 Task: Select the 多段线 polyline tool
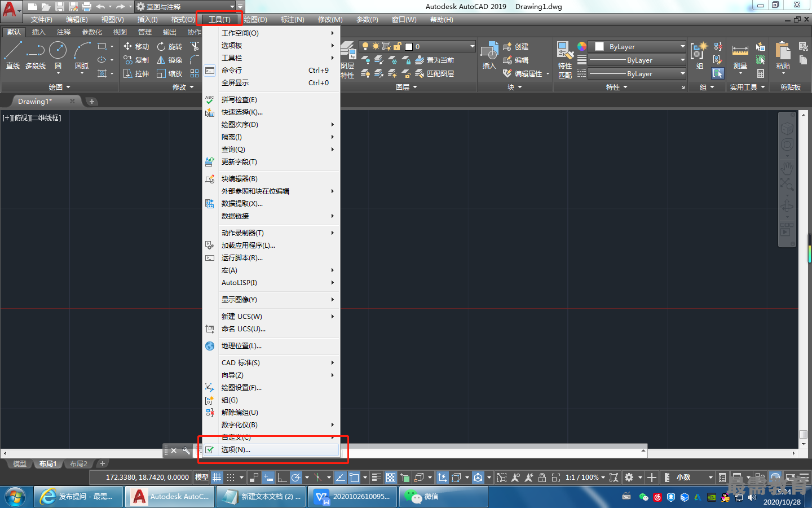coord(36,55)
